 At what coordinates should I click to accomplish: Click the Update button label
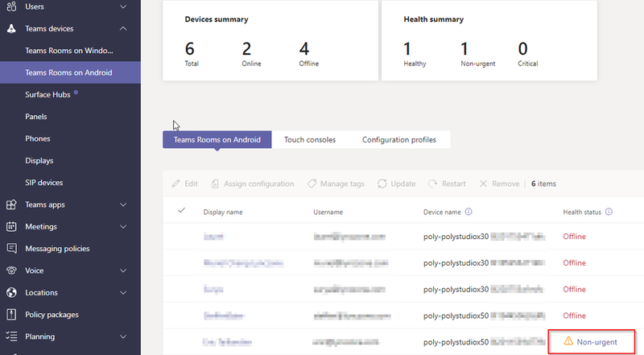pyautogui.click(x=403, y=184)
